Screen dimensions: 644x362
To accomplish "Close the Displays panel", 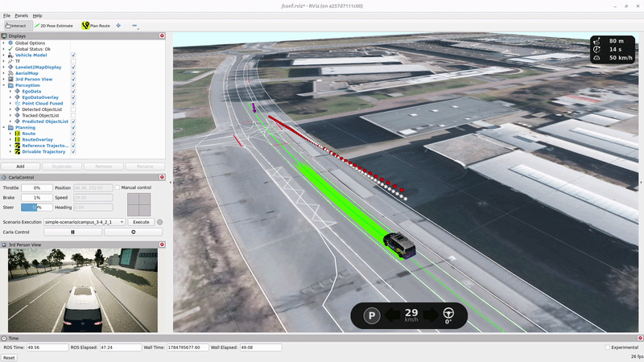I will [162, 35].
